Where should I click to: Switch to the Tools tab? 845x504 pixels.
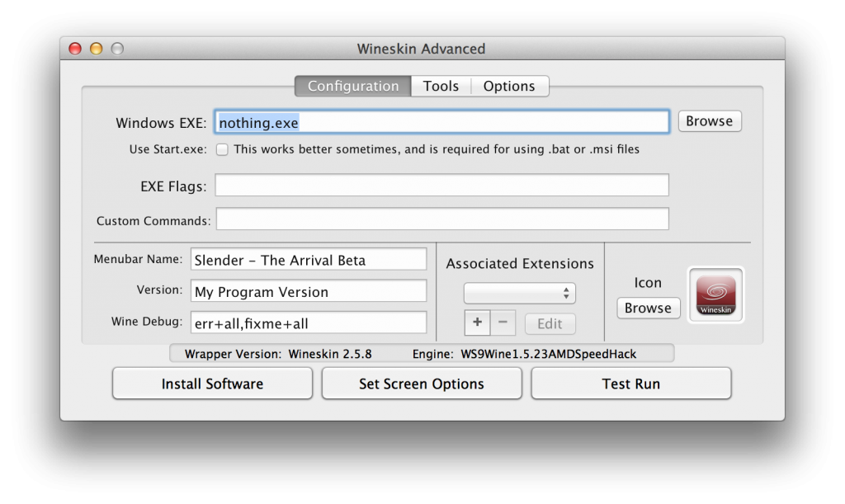click(441, 86)
